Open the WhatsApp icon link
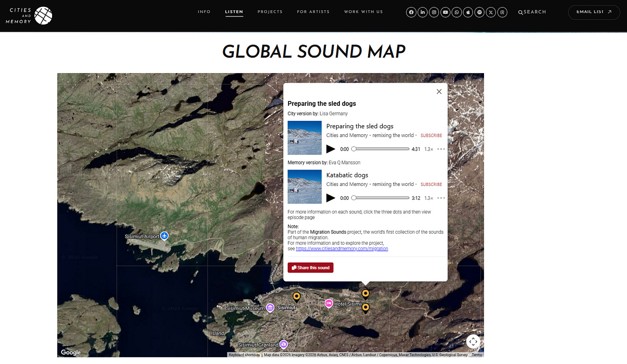This screenshot has height=364, width=627. coord(457,12)
